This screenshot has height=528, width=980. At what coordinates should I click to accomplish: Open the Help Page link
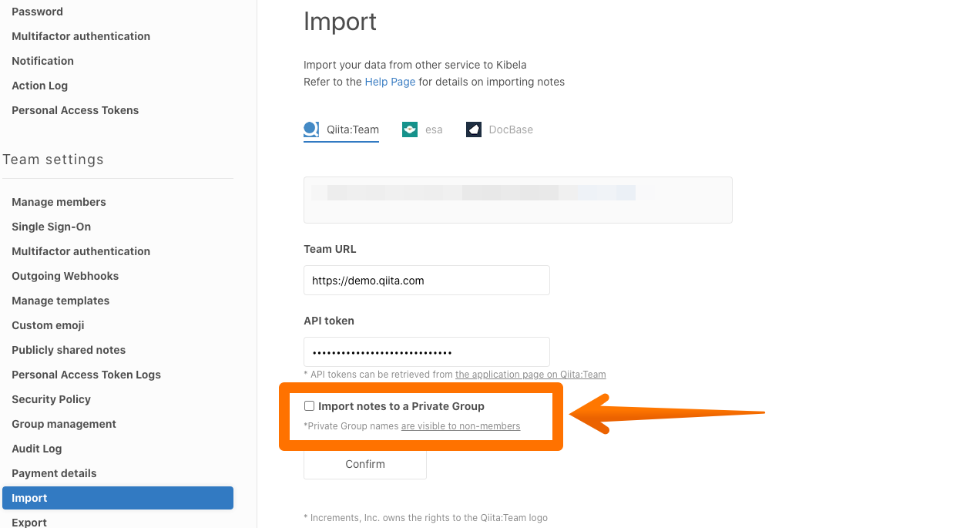(390, 82)
